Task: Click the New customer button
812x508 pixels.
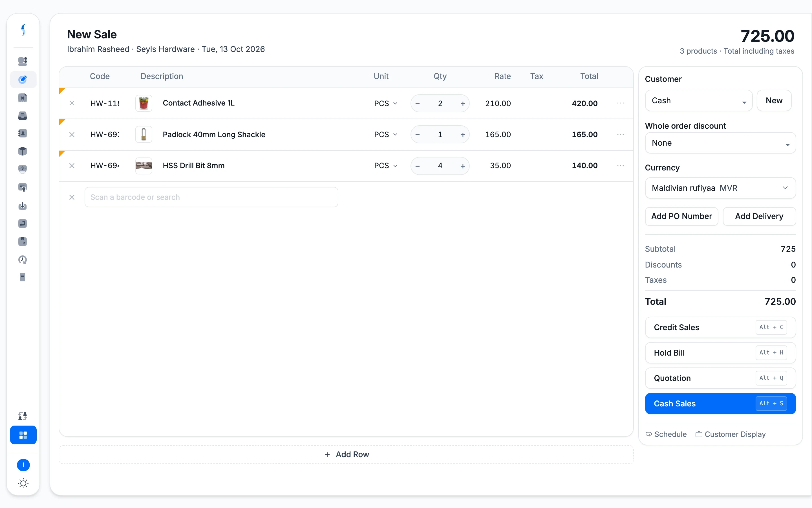Action: [774, 100]
